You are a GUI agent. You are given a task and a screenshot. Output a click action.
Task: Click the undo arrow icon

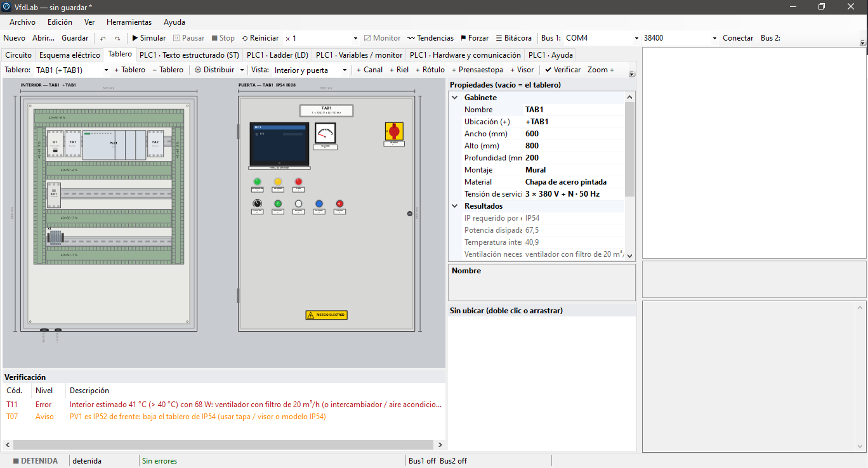click(103, 38)
